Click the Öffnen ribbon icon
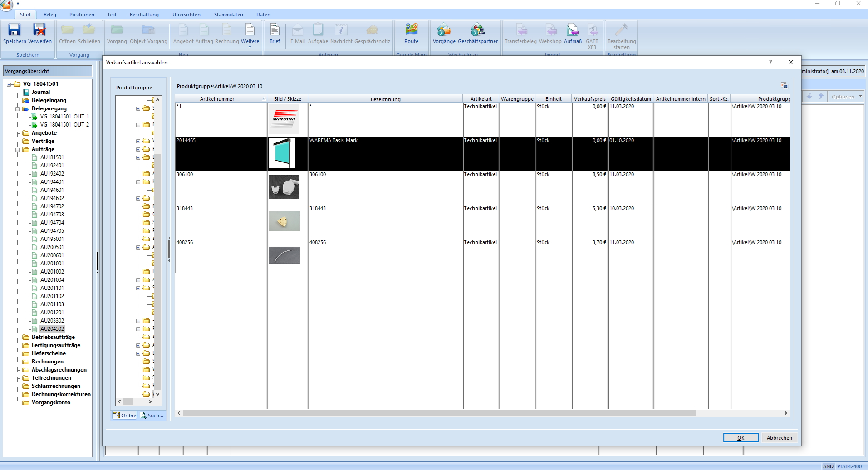This screenshot has height=470, width=868. coord(67,30)
